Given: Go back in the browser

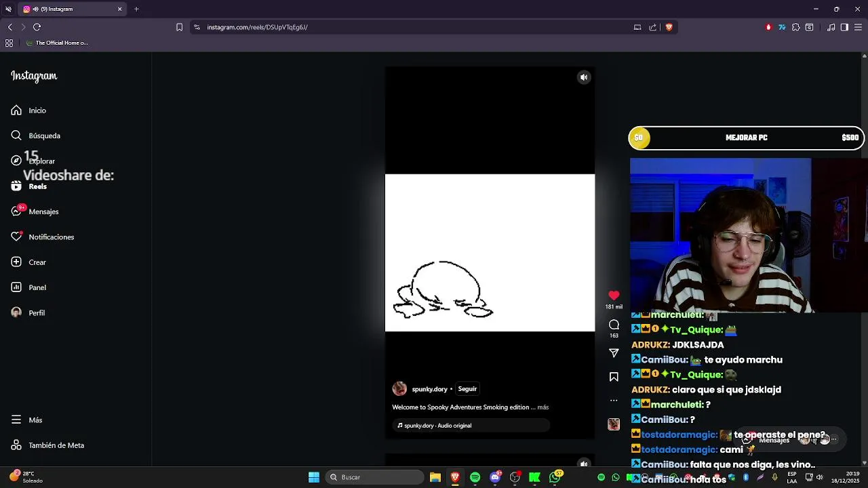Looking at the screenshot, I should tap(9, 27).
